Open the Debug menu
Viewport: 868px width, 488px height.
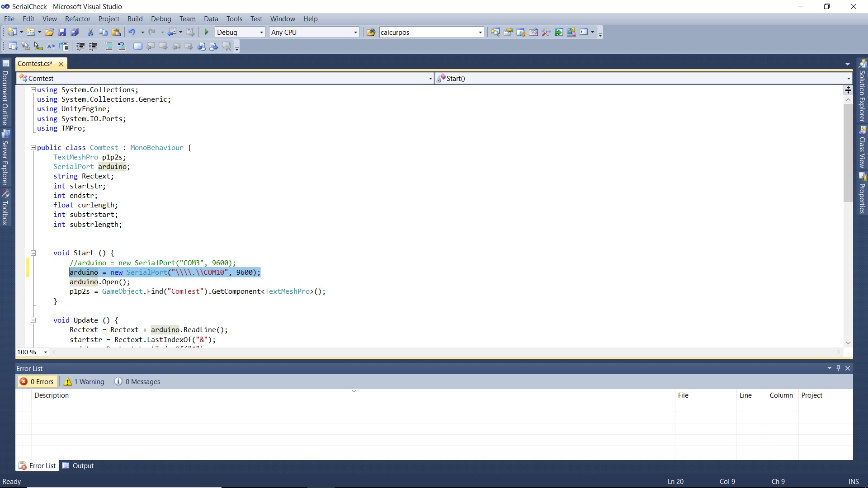161,19
